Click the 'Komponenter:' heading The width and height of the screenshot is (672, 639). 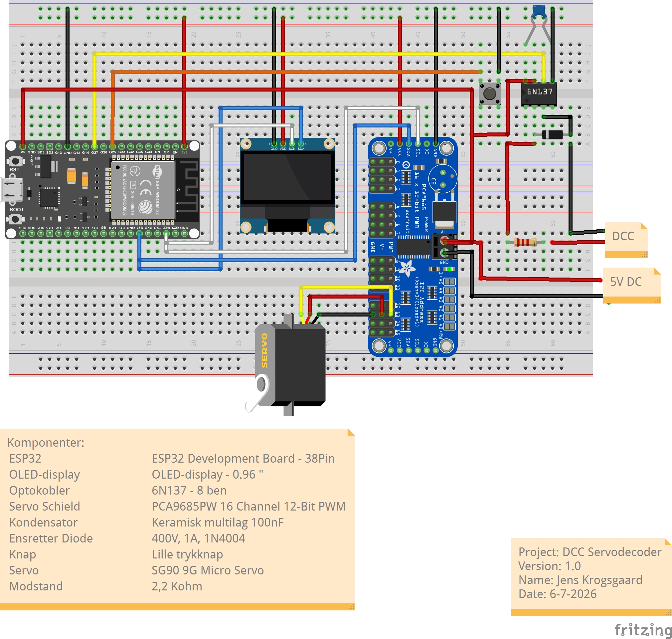point(46,442)
